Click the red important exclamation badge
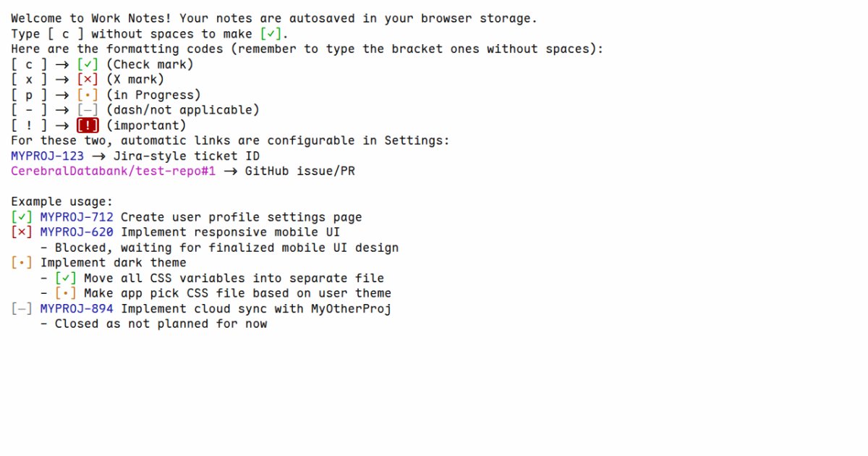This screenshot has height=456, width=868. pyautogui.click(x=88, y=125)
